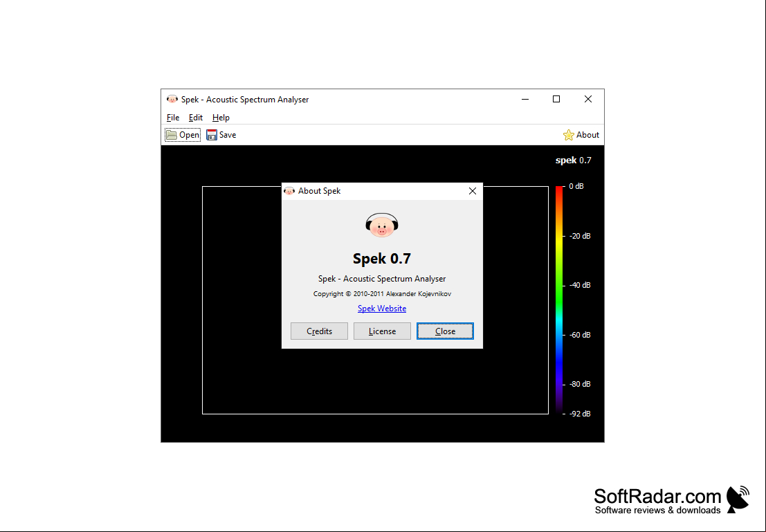The image size is (766, 532).
Task: Click the About star icon
Action: tap(569, 135)
